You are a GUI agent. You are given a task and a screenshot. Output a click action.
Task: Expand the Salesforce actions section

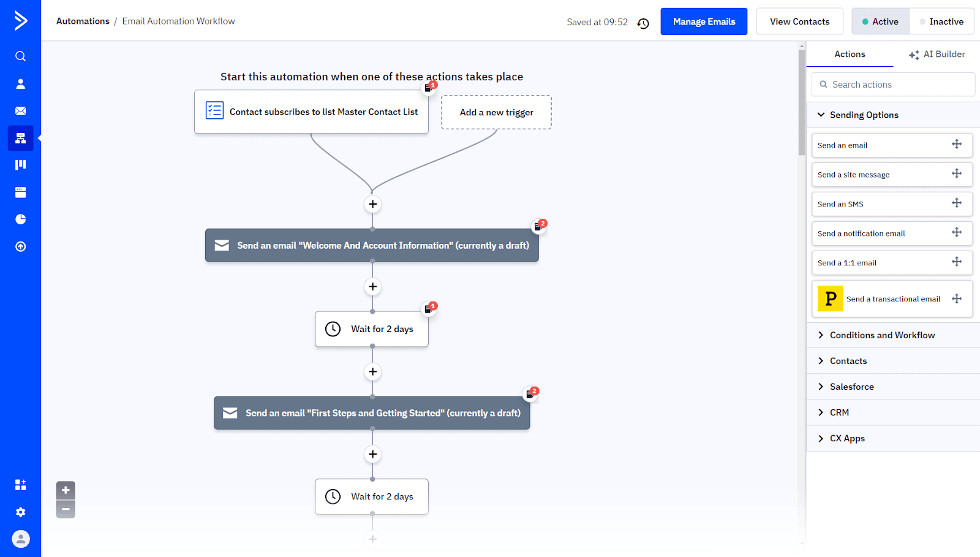click(x=851, y=386)
